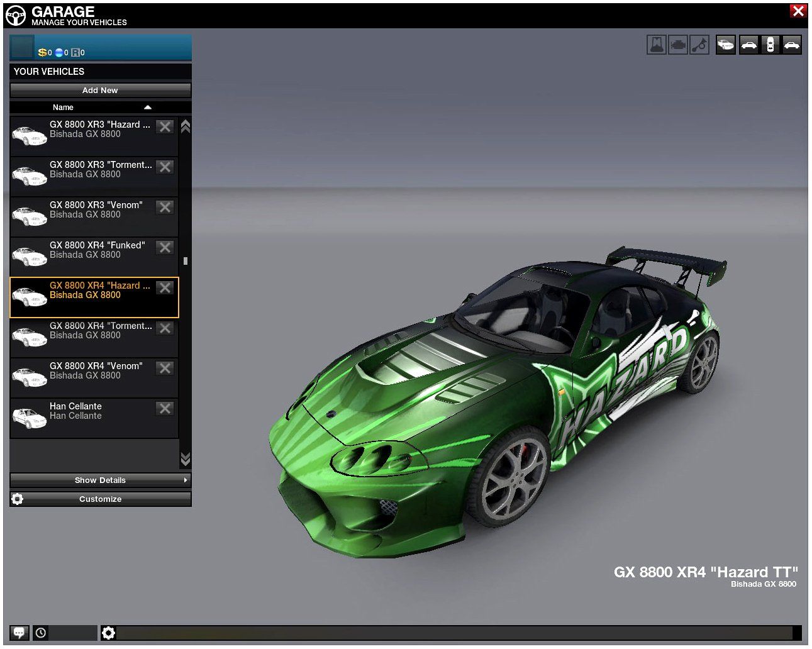Switch to the perspective car view icon

coord(725,45)
